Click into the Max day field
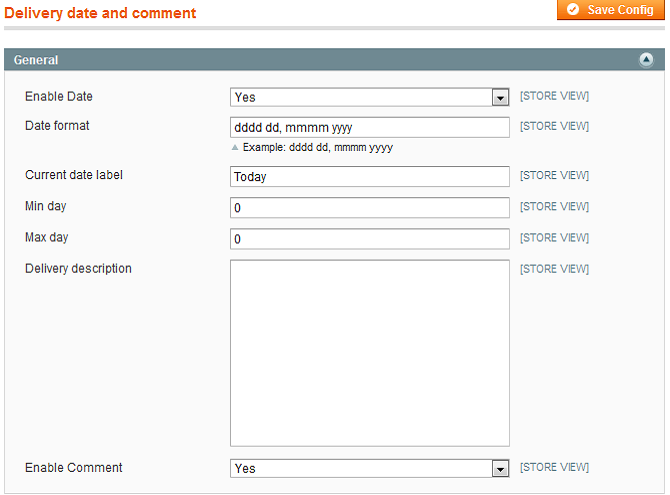 pyautogui.click(x=370, y=239)
